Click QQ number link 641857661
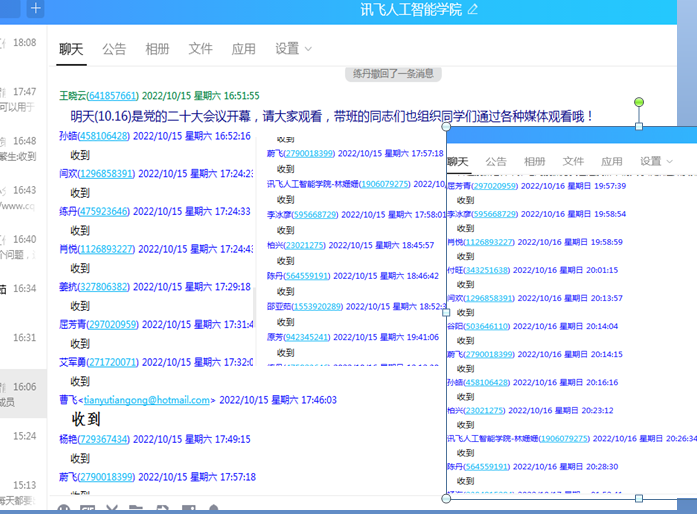The width and height of the screenshot is (697, 514). (x=112, y=96)
